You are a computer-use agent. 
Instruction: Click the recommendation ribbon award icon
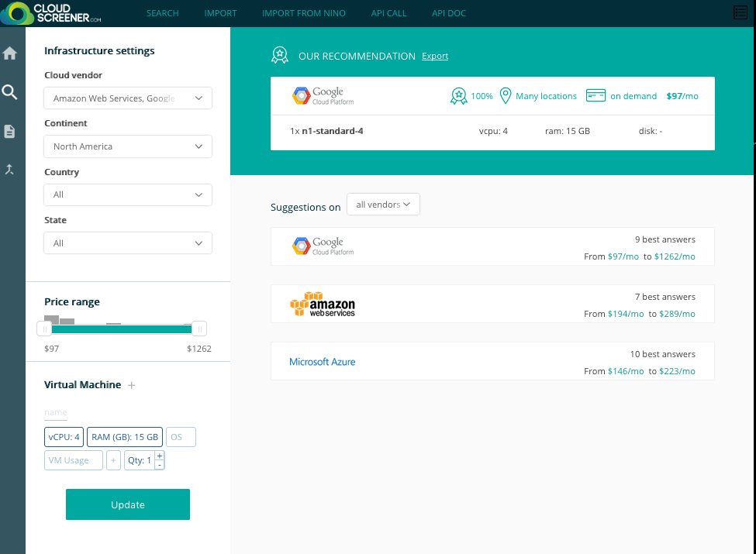coord(280,56)
